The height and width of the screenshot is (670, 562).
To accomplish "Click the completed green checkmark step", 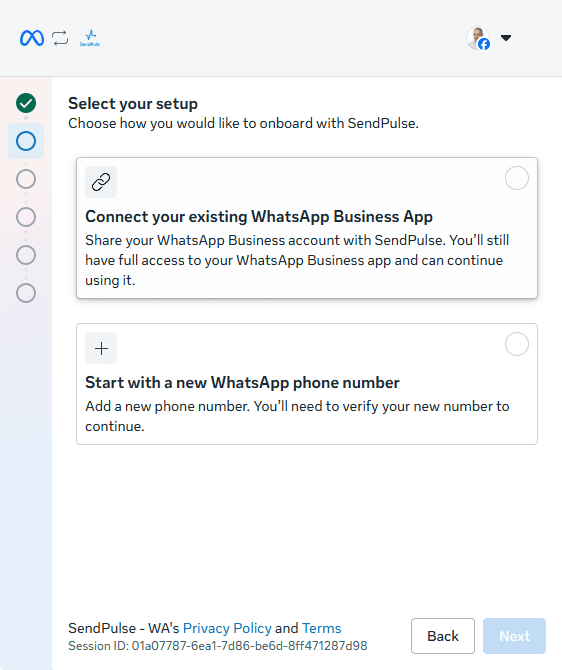I will (26, 103).
